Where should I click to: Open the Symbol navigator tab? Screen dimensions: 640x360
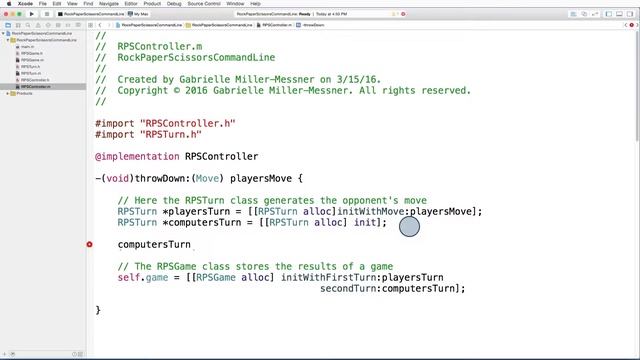click(18, 25)
